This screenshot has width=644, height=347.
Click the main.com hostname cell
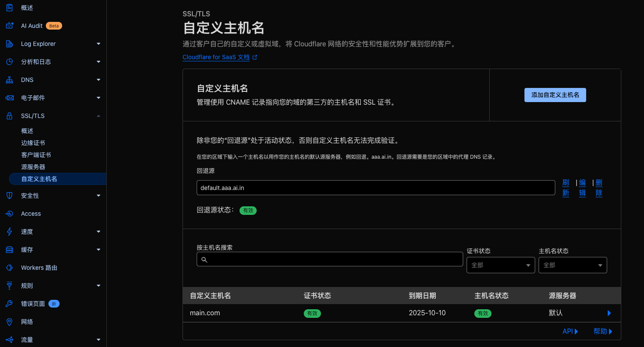pyautogui.click(x=205, y=313)
